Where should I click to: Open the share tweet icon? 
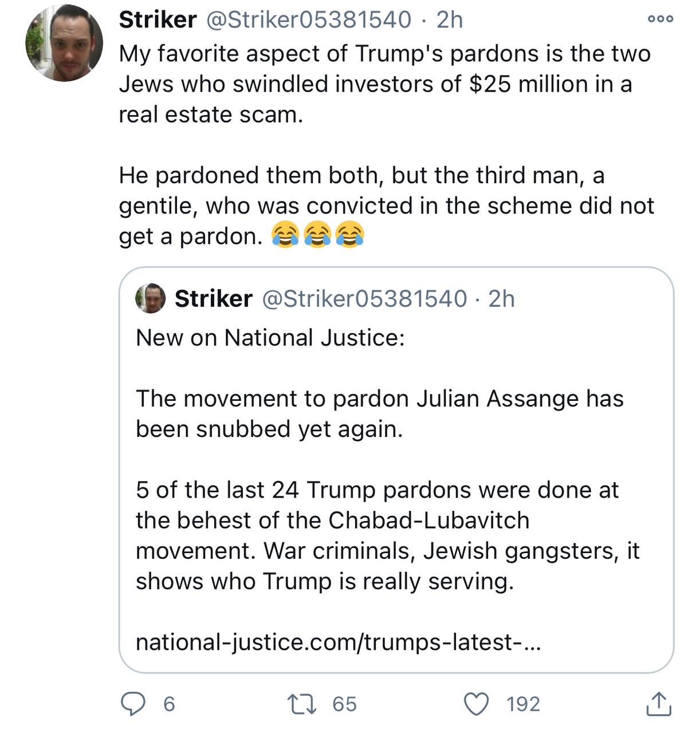point(658,704)
